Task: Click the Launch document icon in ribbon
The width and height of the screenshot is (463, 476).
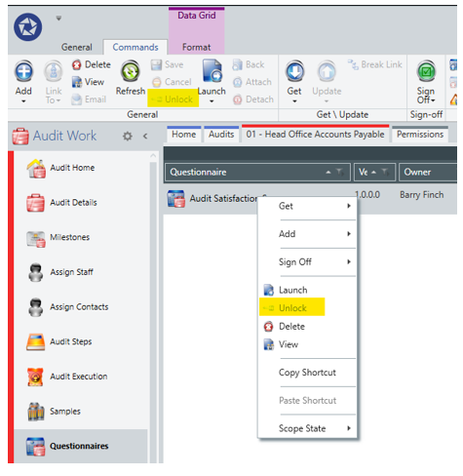Action: [x=212, y=70]
